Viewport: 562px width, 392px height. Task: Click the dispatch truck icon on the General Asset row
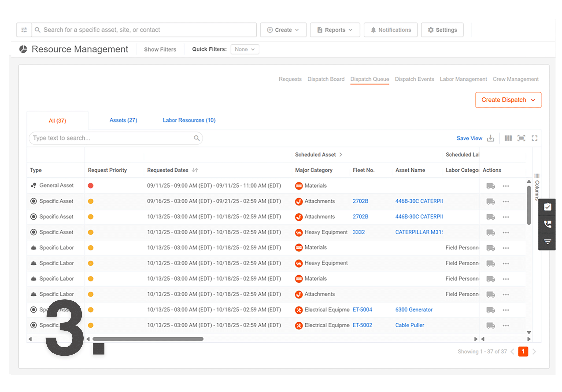point(490,186)
